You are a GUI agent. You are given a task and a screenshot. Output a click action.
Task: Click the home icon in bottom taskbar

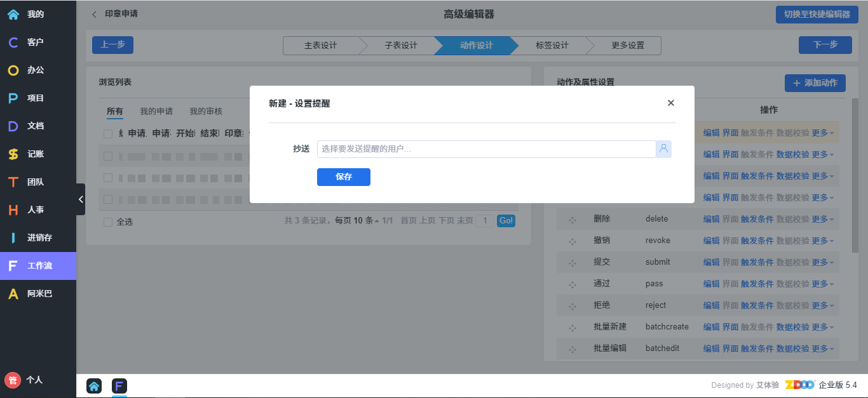point(94,386)
